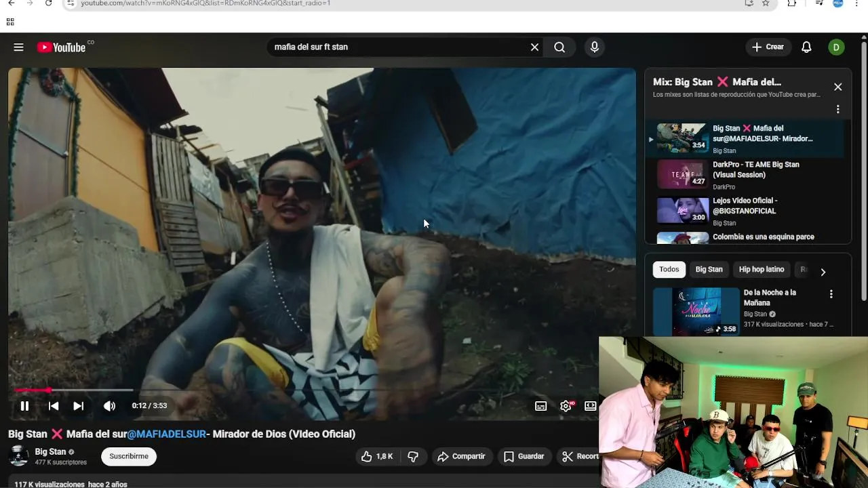Click the browser address bar URL

[205, 3]
